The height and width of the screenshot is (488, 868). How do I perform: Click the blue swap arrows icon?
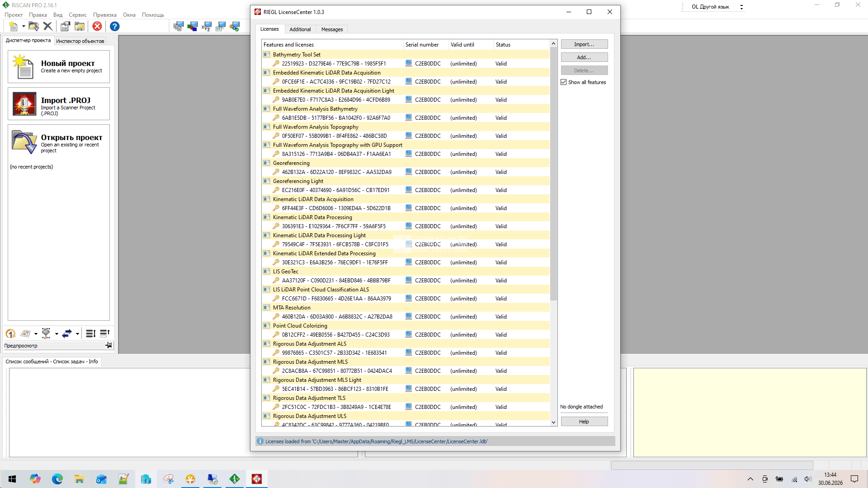(x=67, y=333)
